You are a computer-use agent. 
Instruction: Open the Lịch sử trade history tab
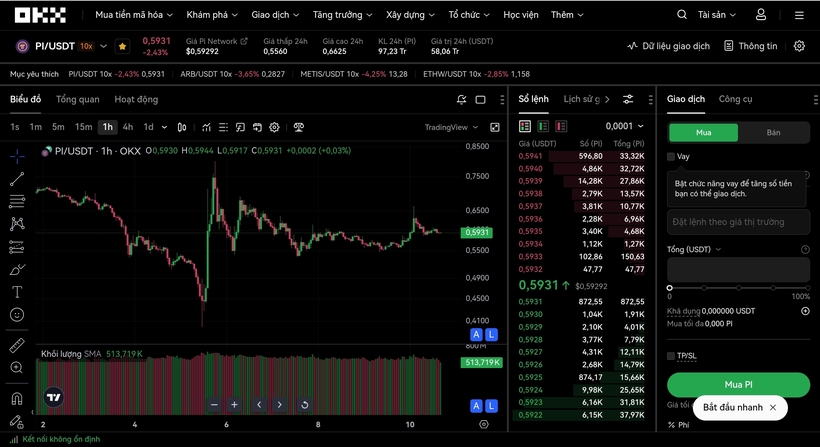(x=582, y=99)
